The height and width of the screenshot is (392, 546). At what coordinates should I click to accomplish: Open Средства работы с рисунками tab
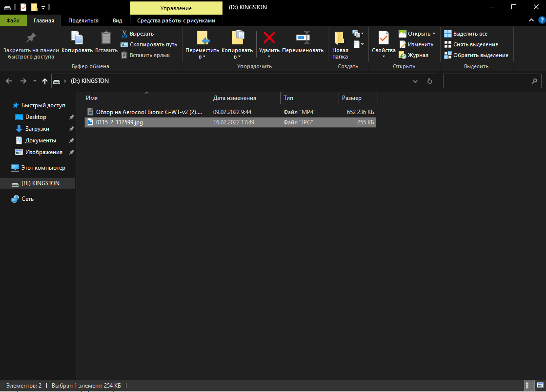point(176,20)
